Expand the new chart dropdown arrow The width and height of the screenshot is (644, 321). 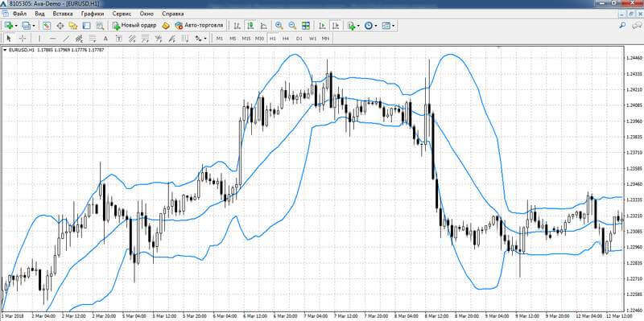(16, 26)
